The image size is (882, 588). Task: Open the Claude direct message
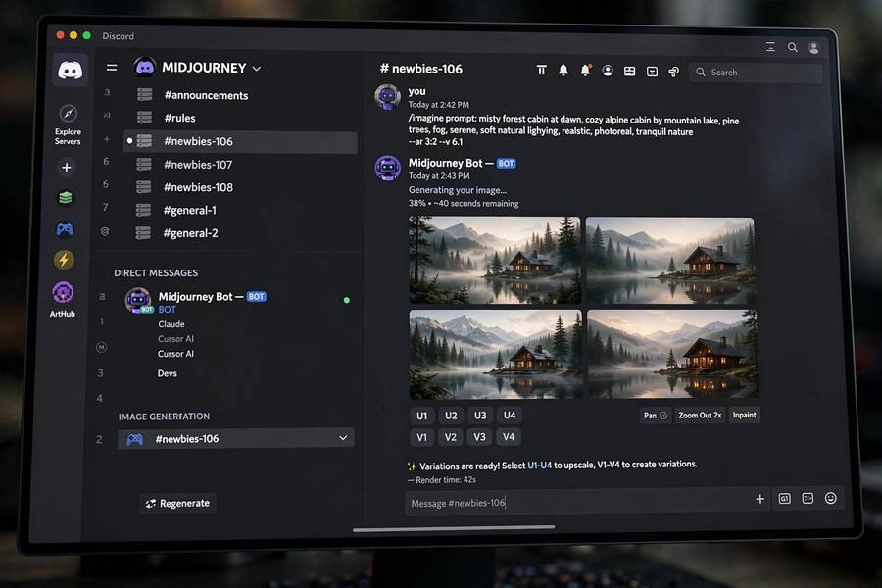point(171,324)
